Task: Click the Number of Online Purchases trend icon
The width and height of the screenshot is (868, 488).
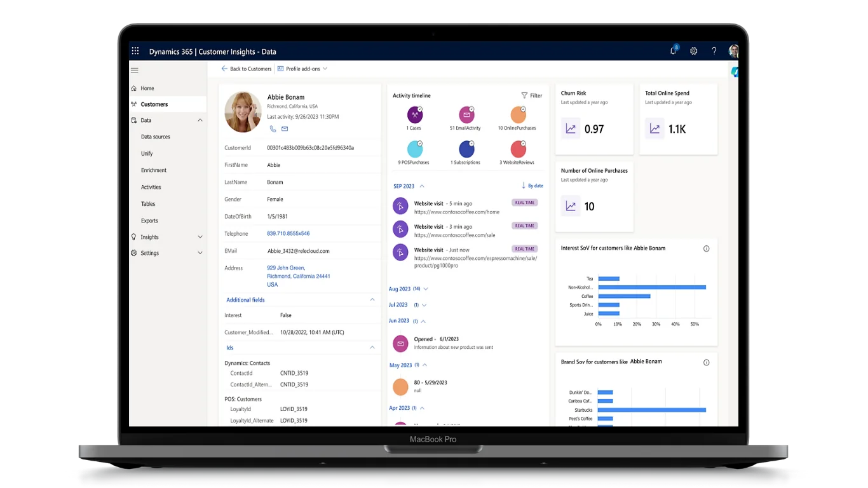Action: (571, 207)
